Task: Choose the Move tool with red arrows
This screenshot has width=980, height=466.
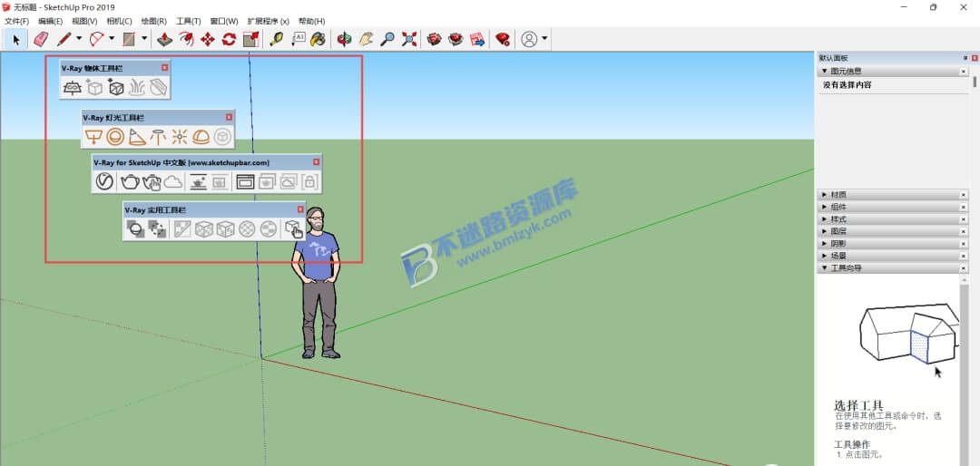Action: [208, 39]
